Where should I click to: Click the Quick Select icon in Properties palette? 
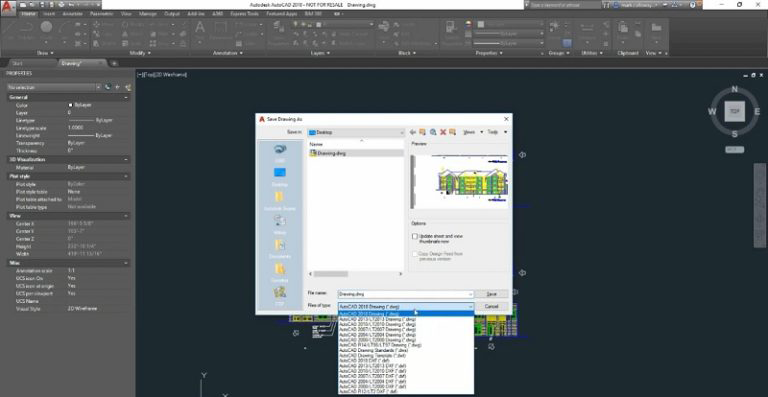coord(128,87)
